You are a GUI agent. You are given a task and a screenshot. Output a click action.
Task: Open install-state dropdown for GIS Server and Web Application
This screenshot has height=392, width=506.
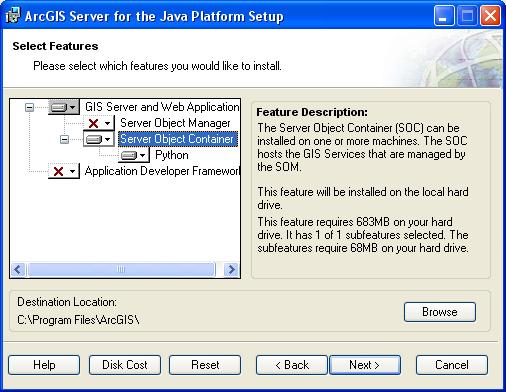click(64, 107)
